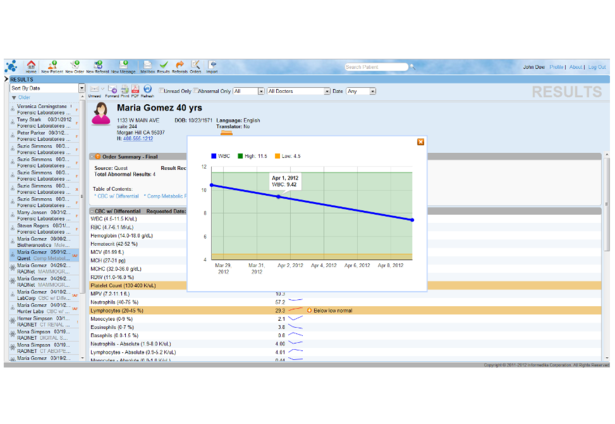Click the search magnifier icon
Viewport: 615px width, 424px height.
click(x=412, y=67)
